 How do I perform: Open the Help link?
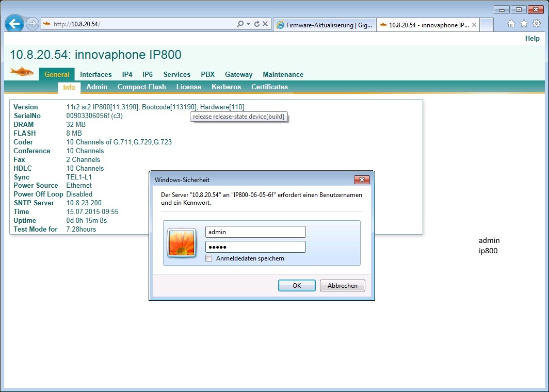point(532,39)
